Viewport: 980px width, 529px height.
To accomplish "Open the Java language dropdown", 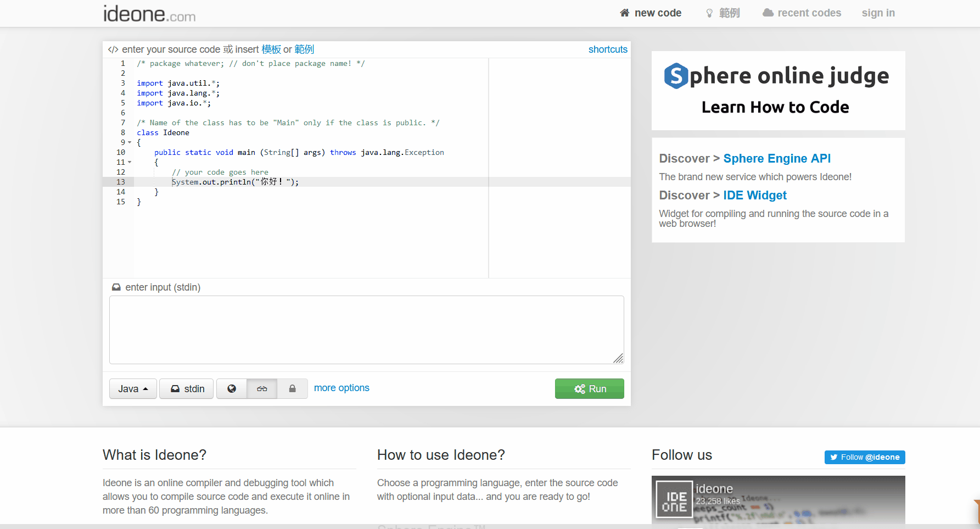I will tap(133, 388).
